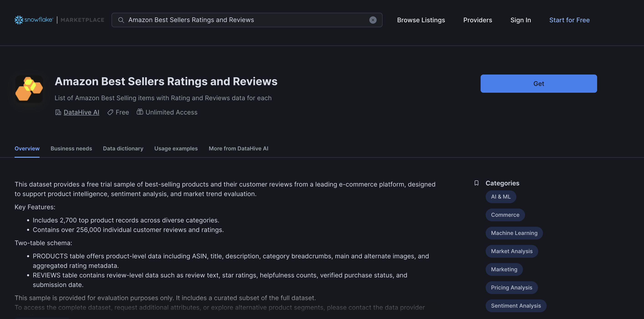The height and width of the screenshot is (319, 644).
Task: Click the 'Key Features:' text
Action: tap(35, 207)
